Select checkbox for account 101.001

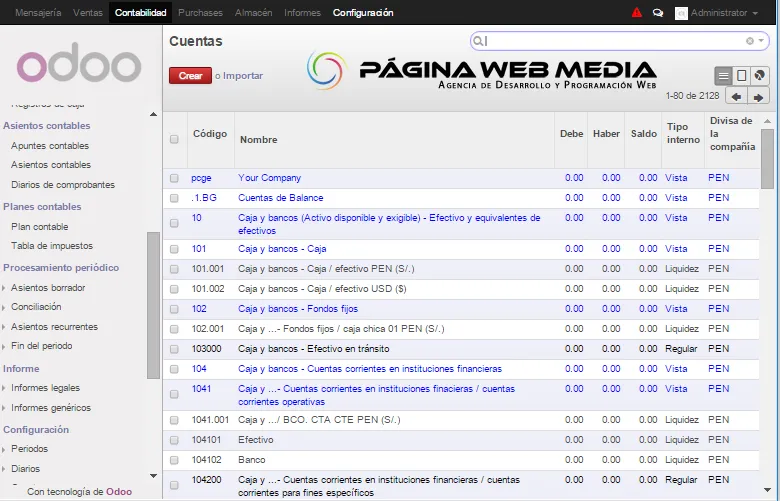click(174, 269)
